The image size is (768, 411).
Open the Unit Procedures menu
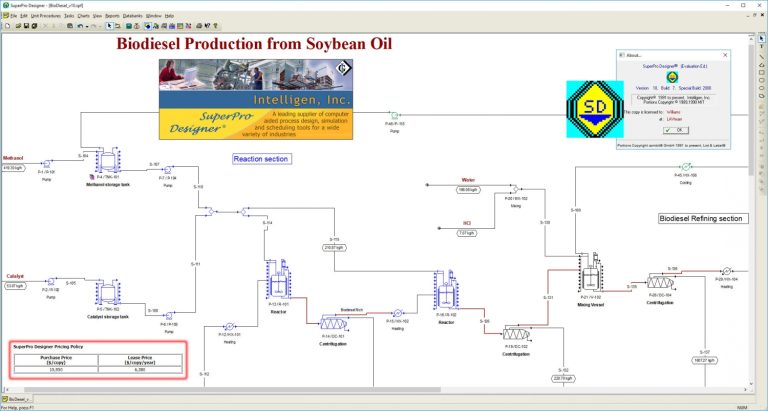[46, 16]
